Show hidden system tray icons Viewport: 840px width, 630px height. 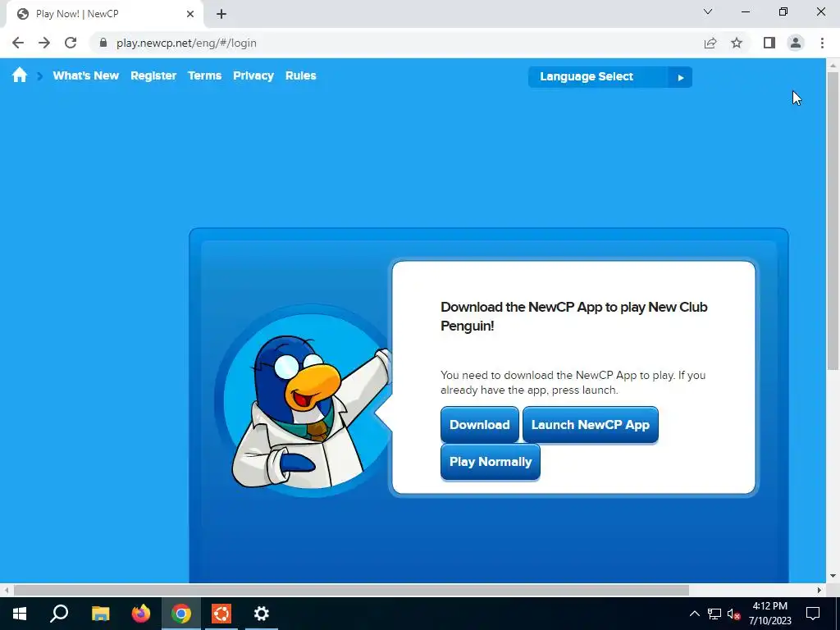694,614
